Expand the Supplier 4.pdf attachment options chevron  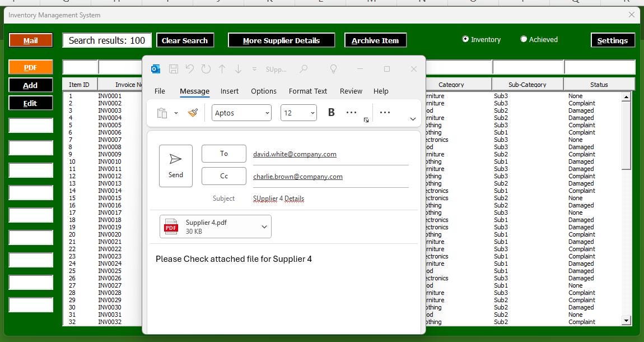pos(264,227)
